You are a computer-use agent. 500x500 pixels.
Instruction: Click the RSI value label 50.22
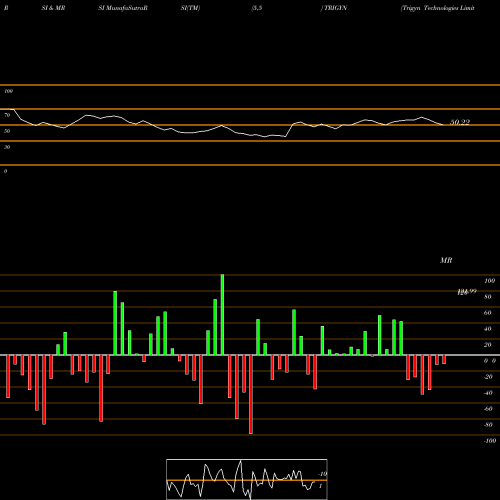pyautogui.click(x=460, y=122)
